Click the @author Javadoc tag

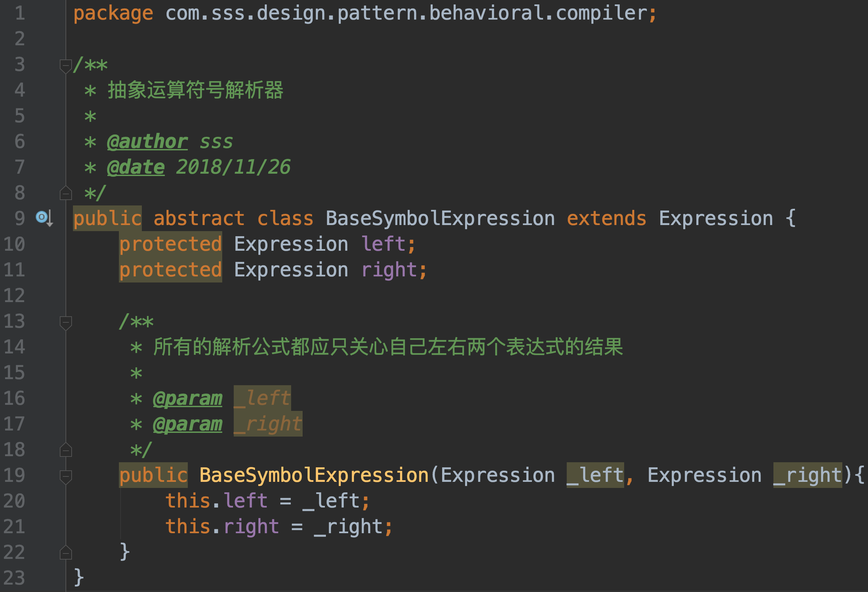[147, 142]
